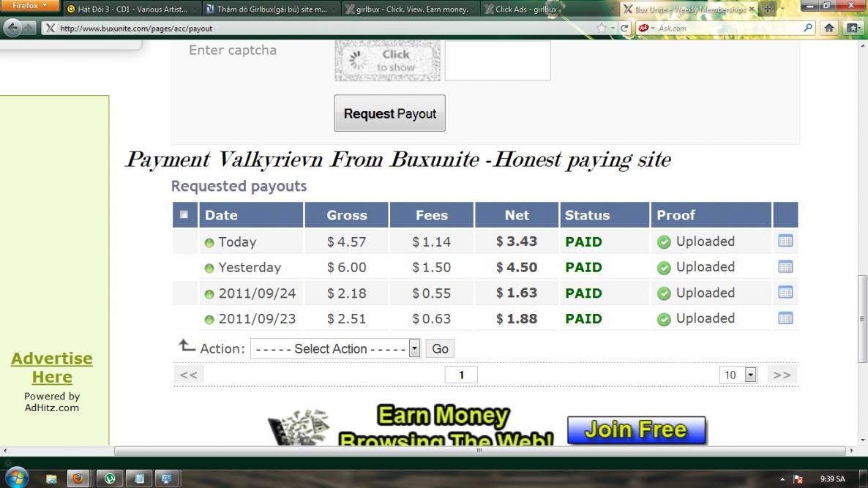
Task: Click the green Uploaded checkmark in the Today row
Action: point(664,241)
